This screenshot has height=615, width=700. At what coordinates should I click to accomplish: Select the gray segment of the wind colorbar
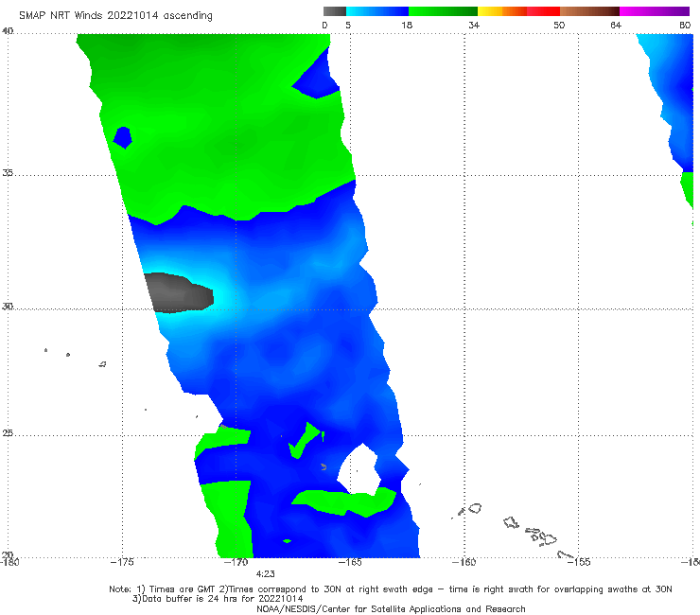click(x=334, y=11)
